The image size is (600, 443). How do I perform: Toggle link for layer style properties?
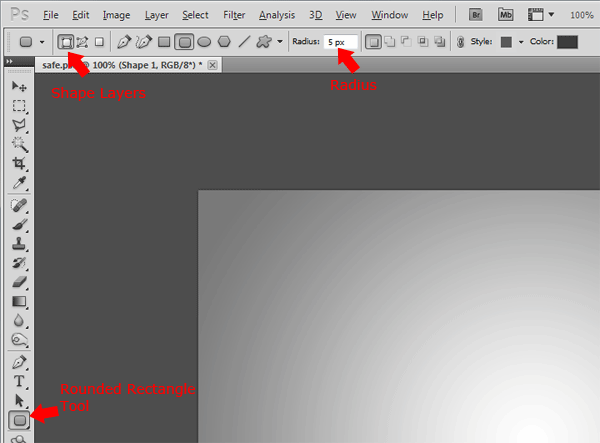coord(460,42)
